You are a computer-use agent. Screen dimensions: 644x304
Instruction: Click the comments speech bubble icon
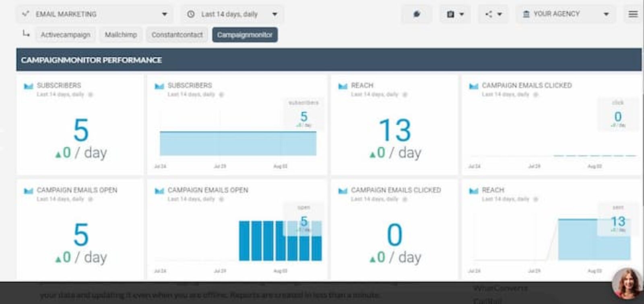[417, 14]
